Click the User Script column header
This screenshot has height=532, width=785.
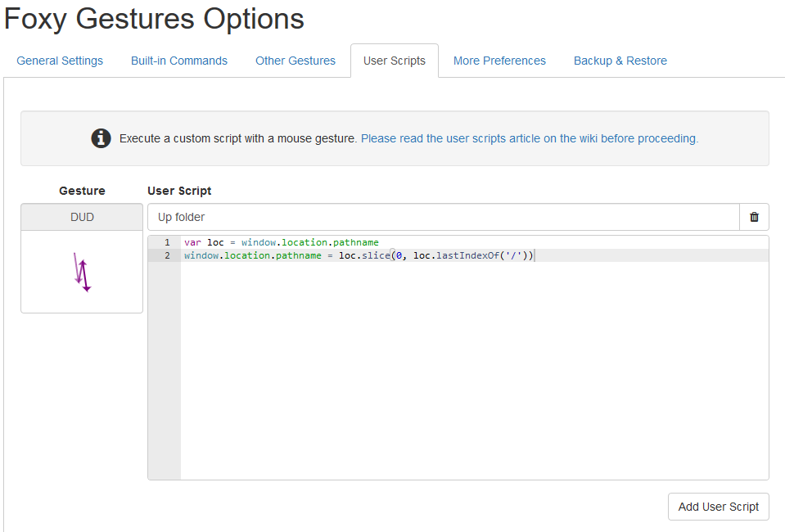(x=179, y=191)
